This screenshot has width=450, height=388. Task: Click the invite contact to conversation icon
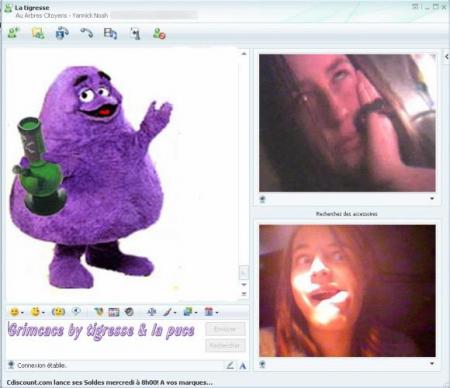click(14, 33)
